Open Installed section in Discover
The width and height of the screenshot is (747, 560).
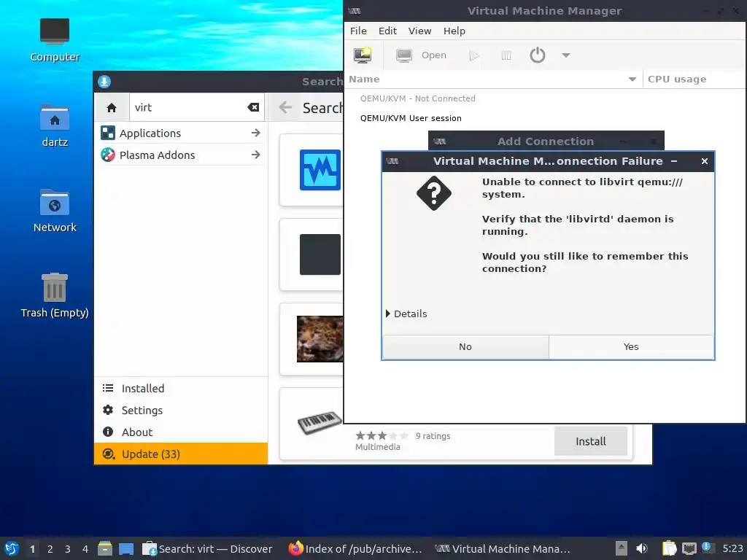click(x=181, y=389)
